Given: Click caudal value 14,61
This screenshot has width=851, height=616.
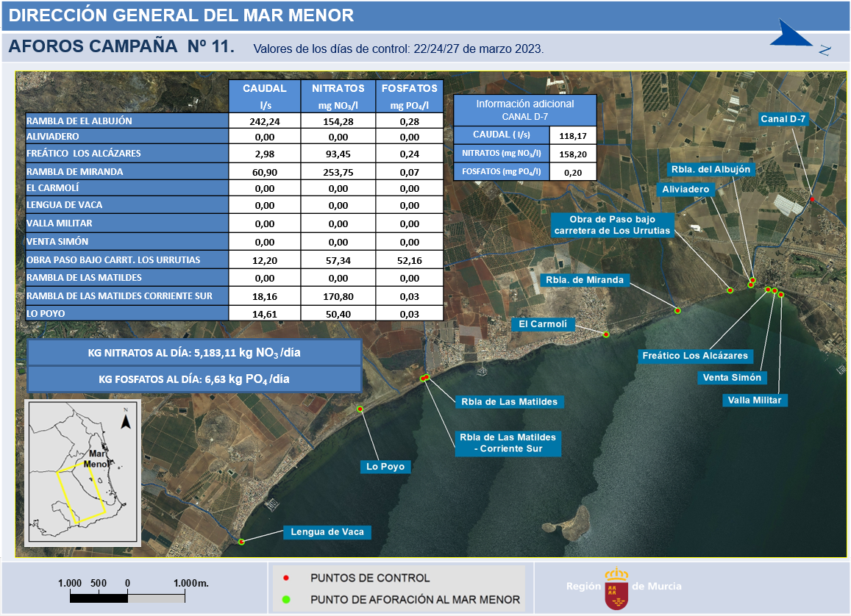Looking at the screenshot, I should tap(265, 314).
